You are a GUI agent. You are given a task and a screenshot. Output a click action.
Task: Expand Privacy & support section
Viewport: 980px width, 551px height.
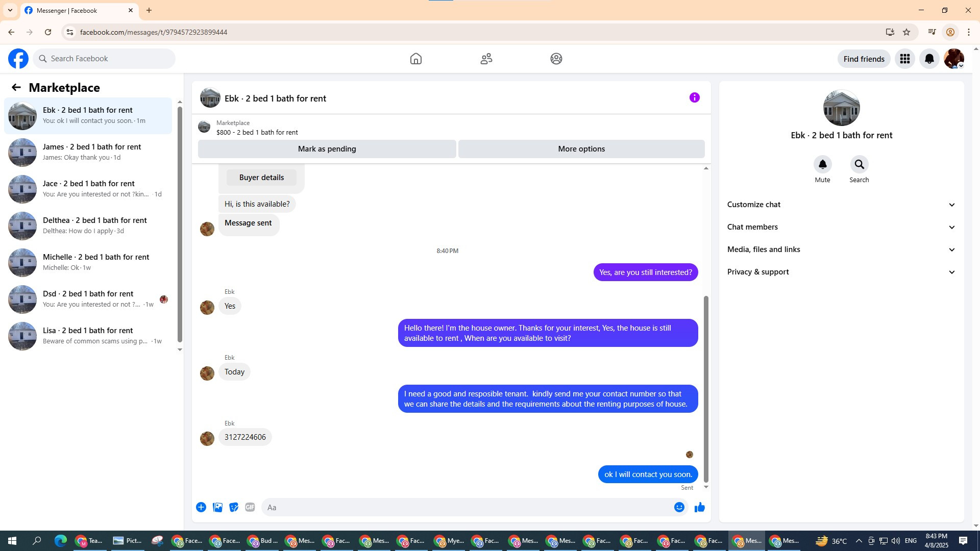(x=841, y=272)
